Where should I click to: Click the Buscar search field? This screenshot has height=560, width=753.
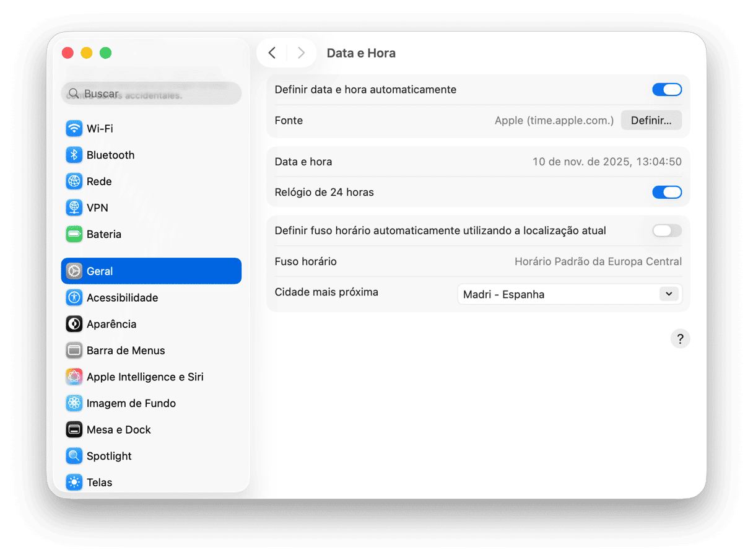coord(151,94)
